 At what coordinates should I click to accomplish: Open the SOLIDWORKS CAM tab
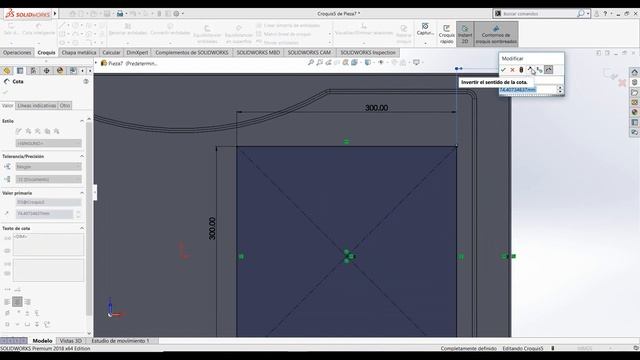(x=309, y=53)
